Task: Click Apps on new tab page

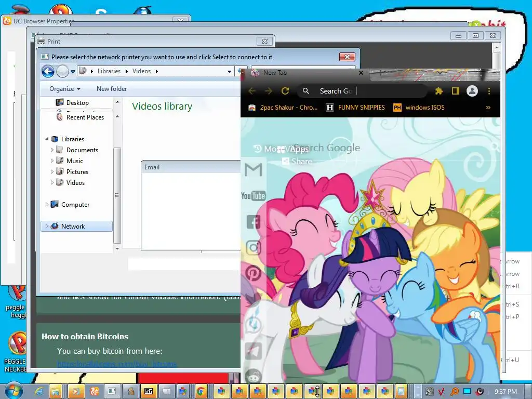Action: pyautogui.click(x=293, y=149)
